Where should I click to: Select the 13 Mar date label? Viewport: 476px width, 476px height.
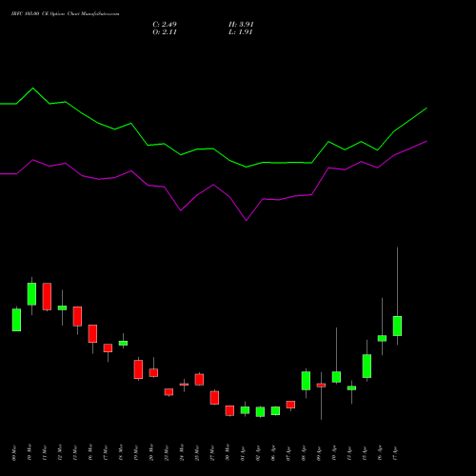coord(75,453)
